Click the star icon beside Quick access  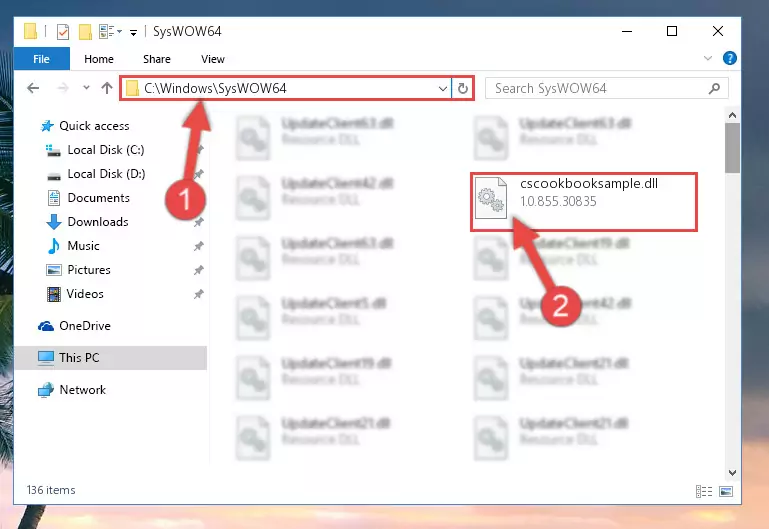(47, 126)
